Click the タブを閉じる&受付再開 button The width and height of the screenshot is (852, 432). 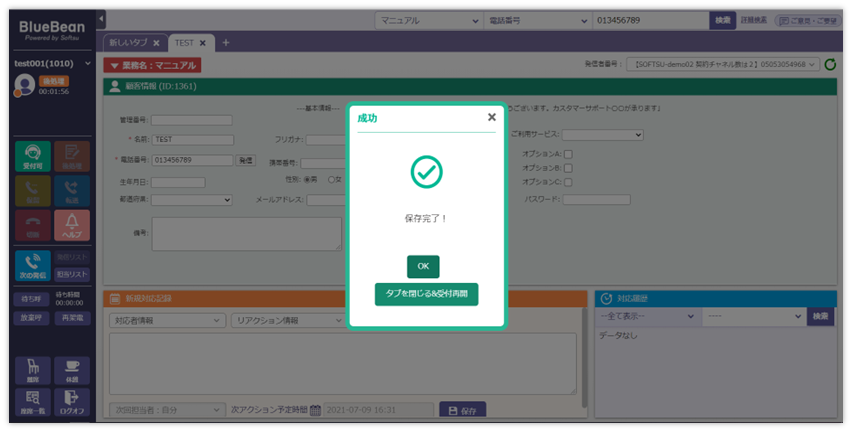[x=426, y=293]
